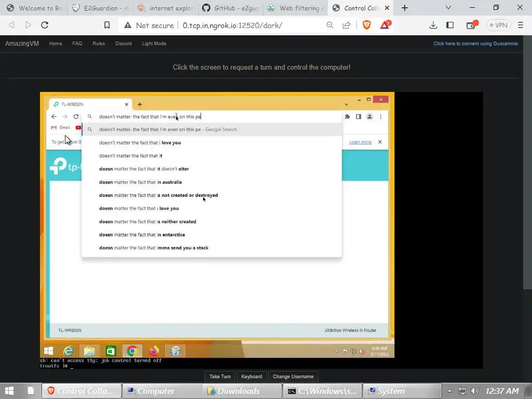The width and height of the screenshot is (532, 399).
Task: Open Brave Rewards triangle icon
Action: point(385,25)
